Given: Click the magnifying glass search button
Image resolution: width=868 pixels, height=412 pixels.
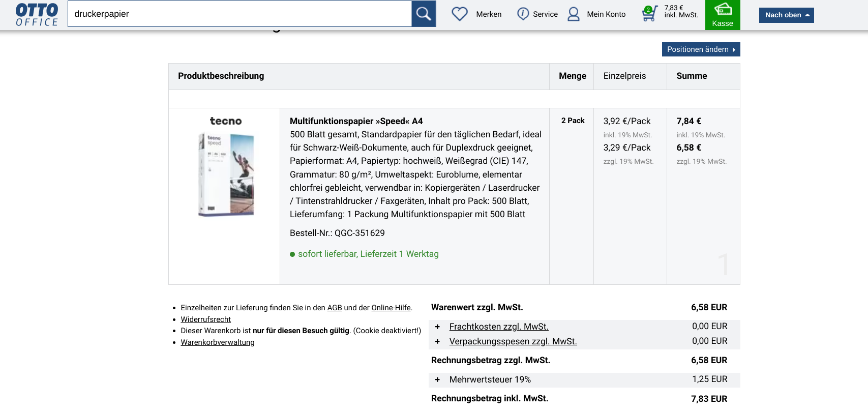Looking at the screenshot, I should tap(424, 14).
